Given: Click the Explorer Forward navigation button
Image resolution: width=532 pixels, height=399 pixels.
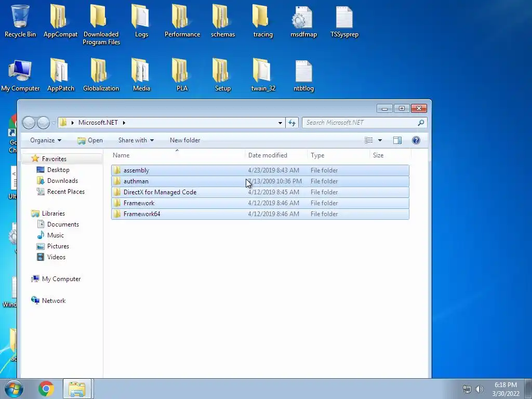Looking at the screenshot, I should [43, 123].
